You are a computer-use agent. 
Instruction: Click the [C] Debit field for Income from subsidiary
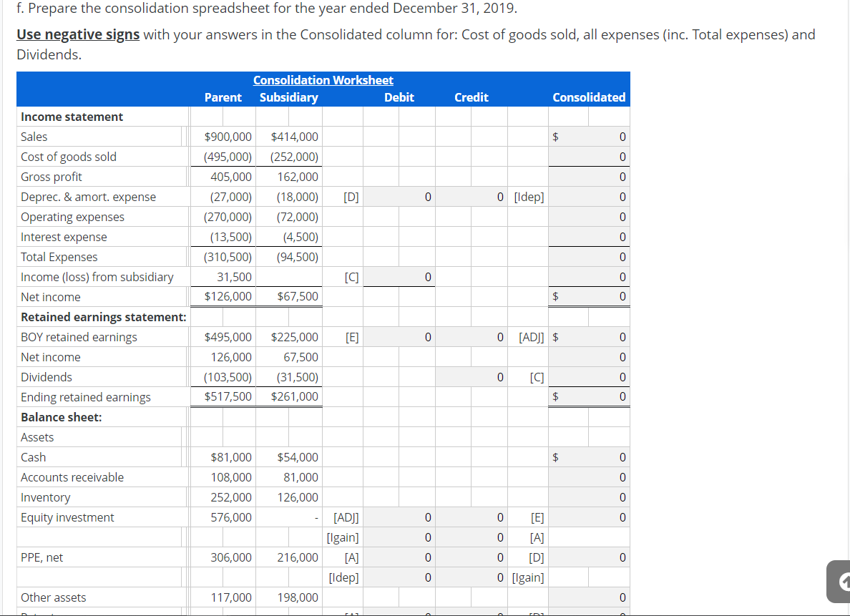point(399,276)
